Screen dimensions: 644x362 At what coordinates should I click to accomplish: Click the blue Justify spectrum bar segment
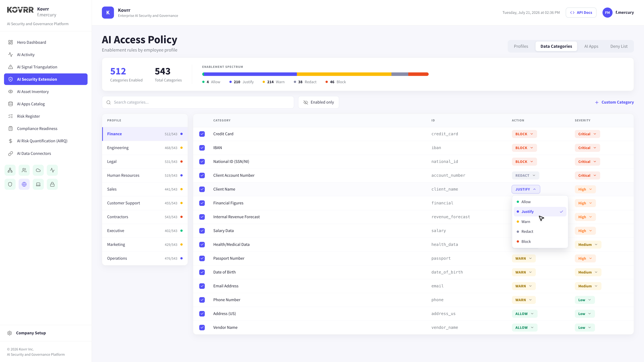(x=250, y=74)
